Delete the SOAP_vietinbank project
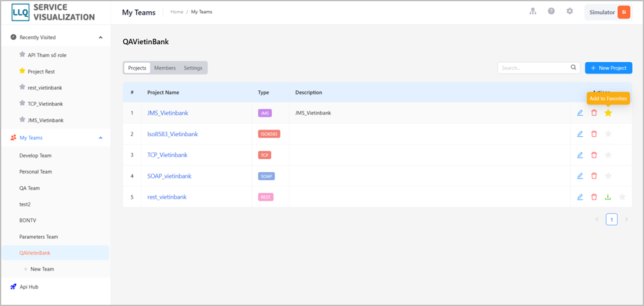The image size is (644, 306). pos(594,176)
